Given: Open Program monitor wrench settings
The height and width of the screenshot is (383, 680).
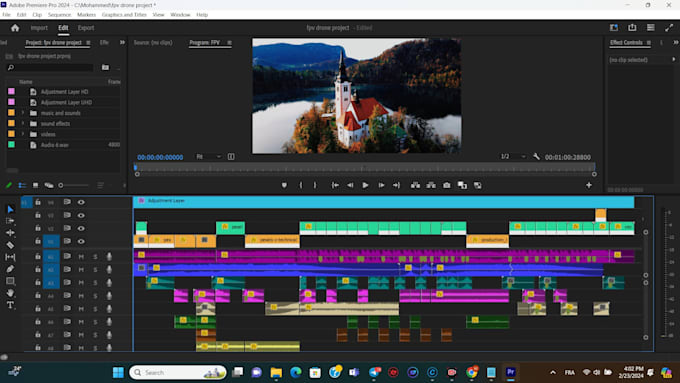Looking at the screenshot, I should (536, 157).
